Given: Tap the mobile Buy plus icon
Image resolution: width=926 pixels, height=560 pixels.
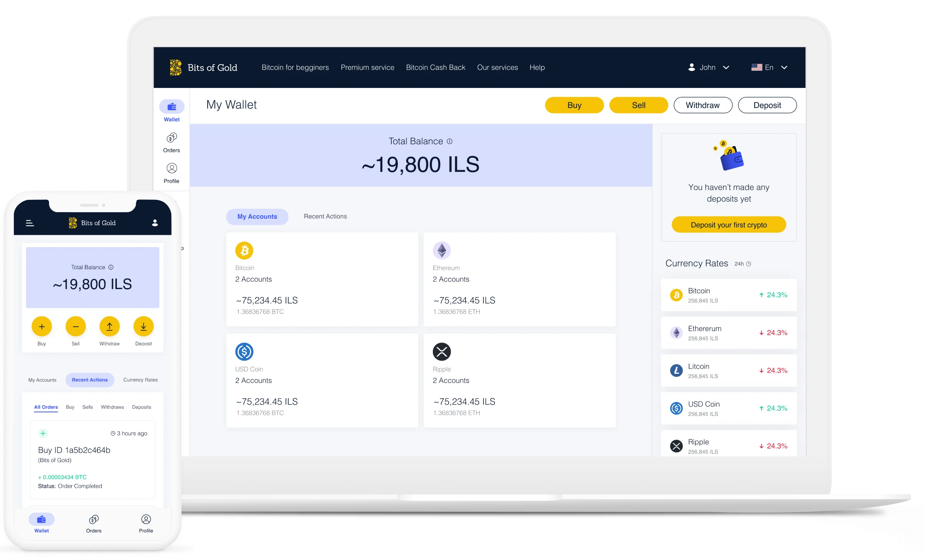Looking at the screenshot, I should 42,327.
